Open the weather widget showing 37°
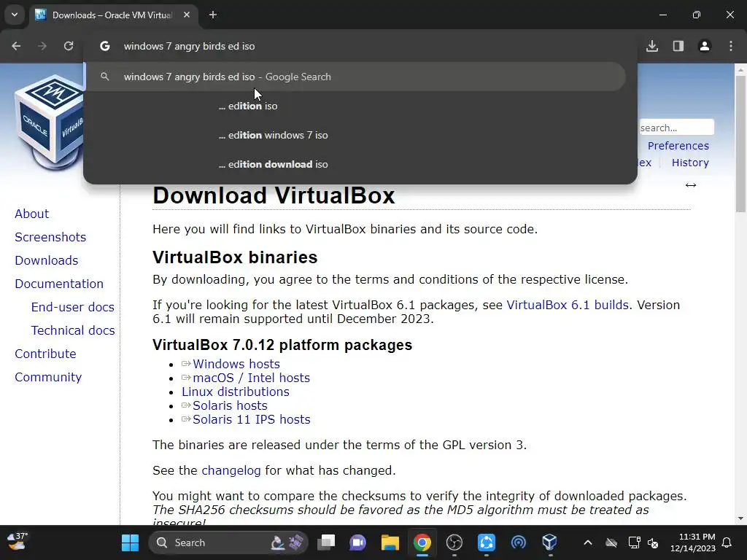The width and height of the screenshot is (747, 560). point(18,542)
